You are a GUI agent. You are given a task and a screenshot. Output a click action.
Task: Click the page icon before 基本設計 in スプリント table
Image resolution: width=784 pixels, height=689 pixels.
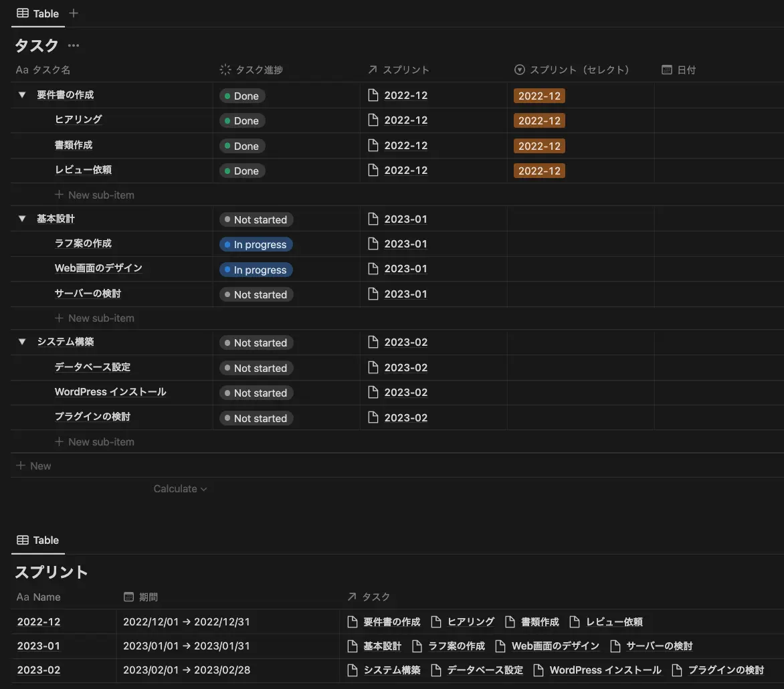353,646
